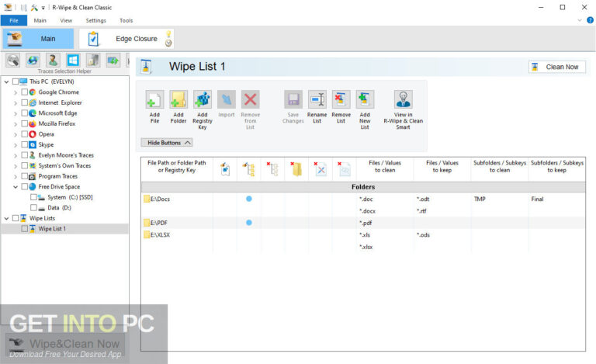Viewport: 596px width, 364px height.
Task: Click the Add New List icon
Action: pos(365,99)
